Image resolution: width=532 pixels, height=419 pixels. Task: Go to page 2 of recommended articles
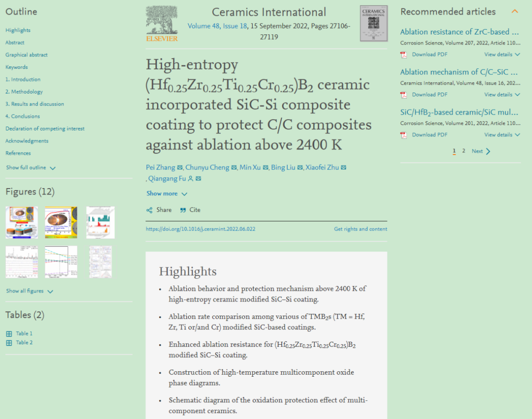point(464,151)
